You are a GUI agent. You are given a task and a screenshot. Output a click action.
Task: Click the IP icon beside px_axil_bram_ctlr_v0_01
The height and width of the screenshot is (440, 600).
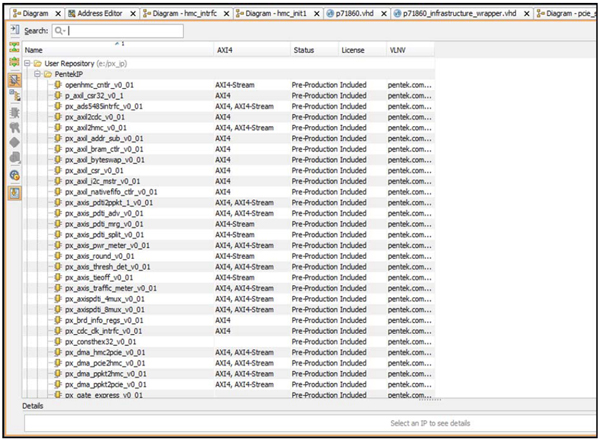[58, 149]
